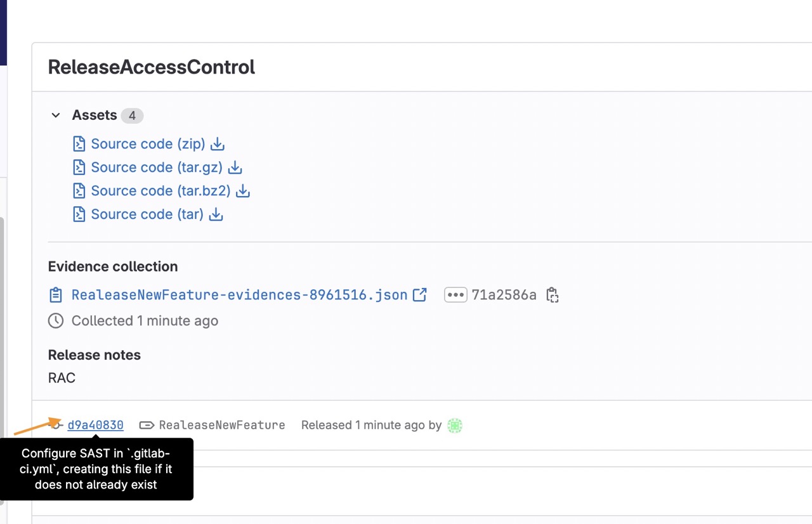Image resolution: width=812 pixels, height=524 pixels.
Task: Click download icon beside Source code (tar.bz2)
Action: [243, 191]
